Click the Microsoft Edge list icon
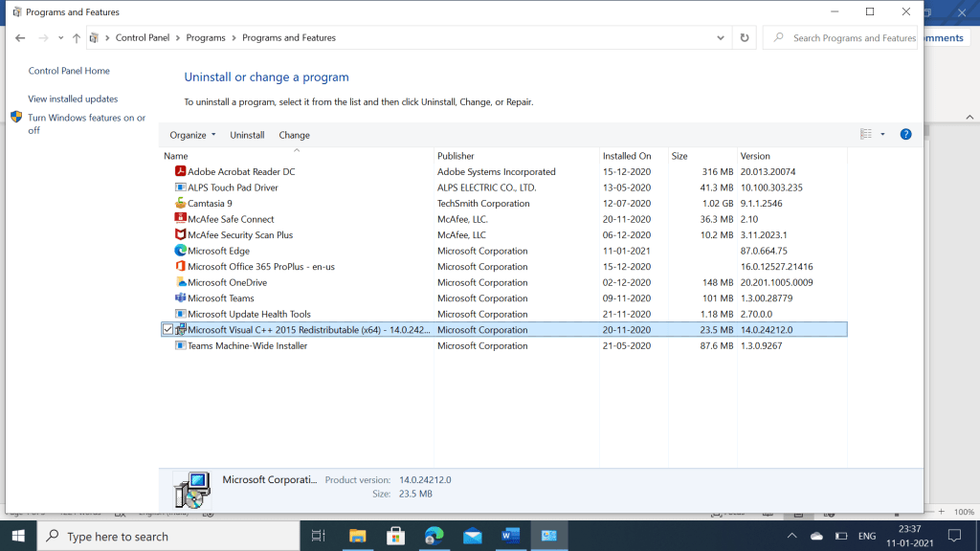980x551 pixels. (180, 251)
